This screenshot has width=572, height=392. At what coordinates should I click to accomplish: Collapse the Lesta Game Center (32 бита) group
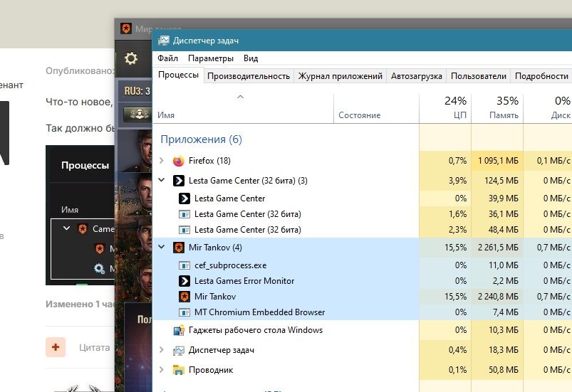(x=162, y=180)
